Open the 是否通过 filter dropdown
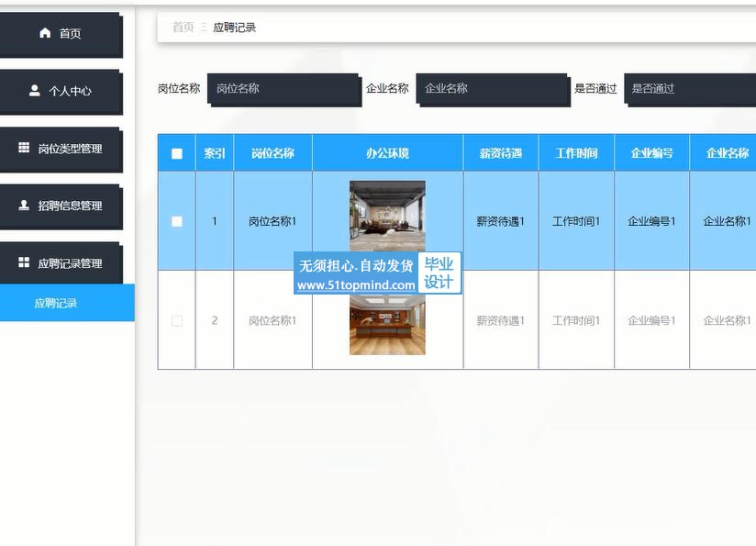The width and height of the screenshot is (756, 546). point(690,89)
